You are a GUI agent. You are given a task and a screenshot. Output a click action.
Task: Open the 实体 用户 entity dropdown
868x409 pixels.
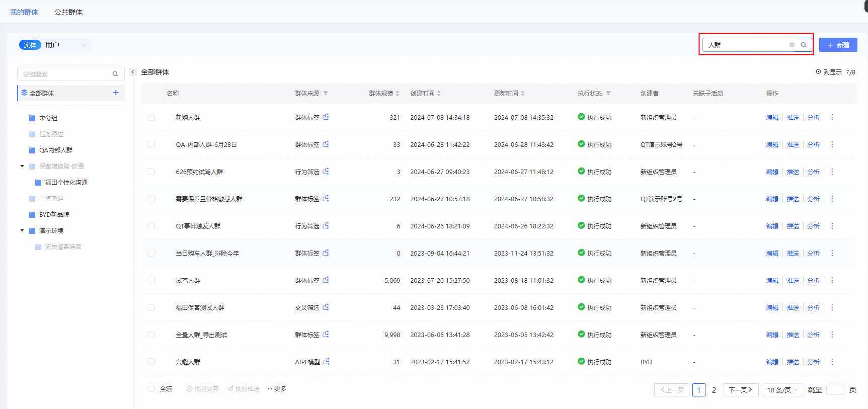point(55,45)
